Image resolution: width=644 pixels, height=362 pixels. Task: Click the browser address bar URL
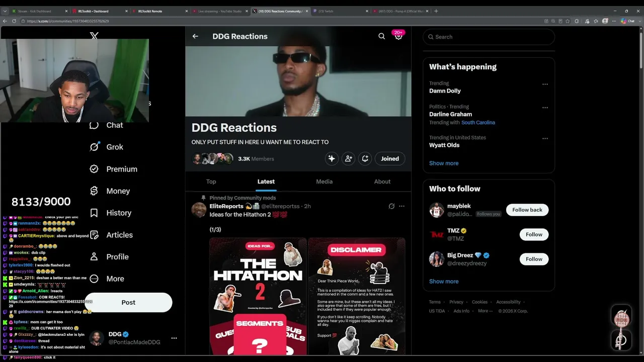click(68, 21)
